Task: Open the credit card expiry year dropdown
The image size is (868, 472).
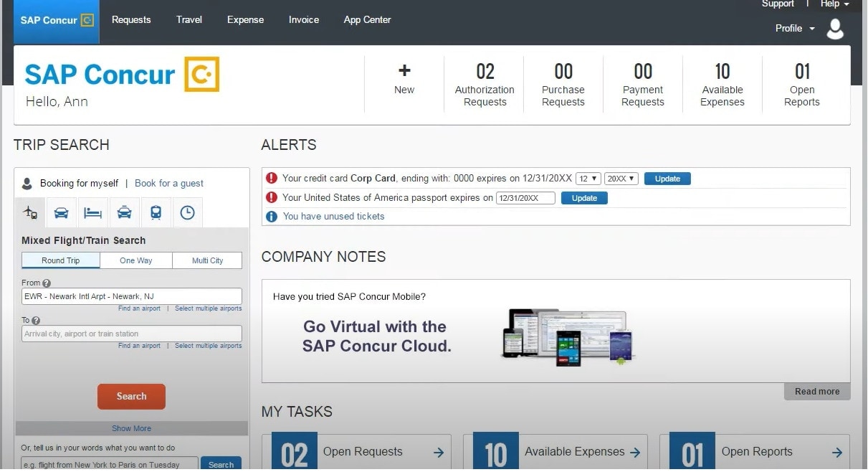Action: 621,179
